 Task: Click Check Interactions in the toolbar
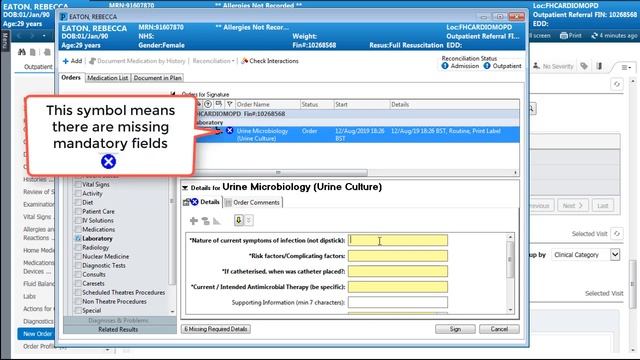tap(270, 61)
